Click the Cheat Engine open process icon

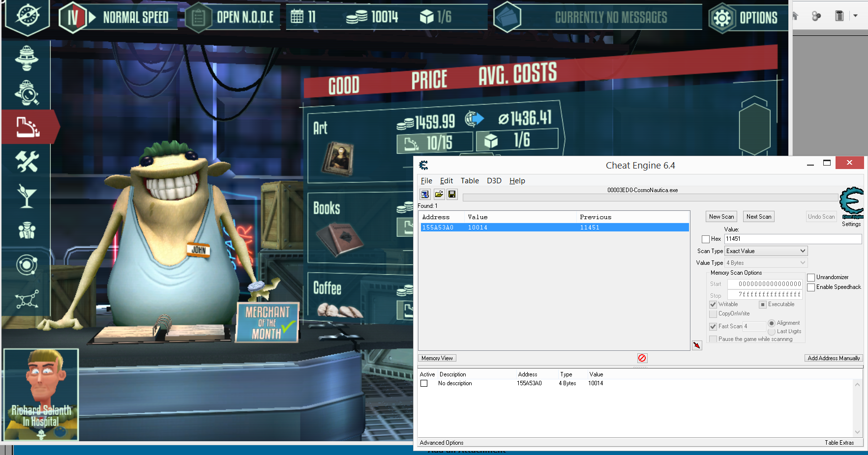coord(425,194)
